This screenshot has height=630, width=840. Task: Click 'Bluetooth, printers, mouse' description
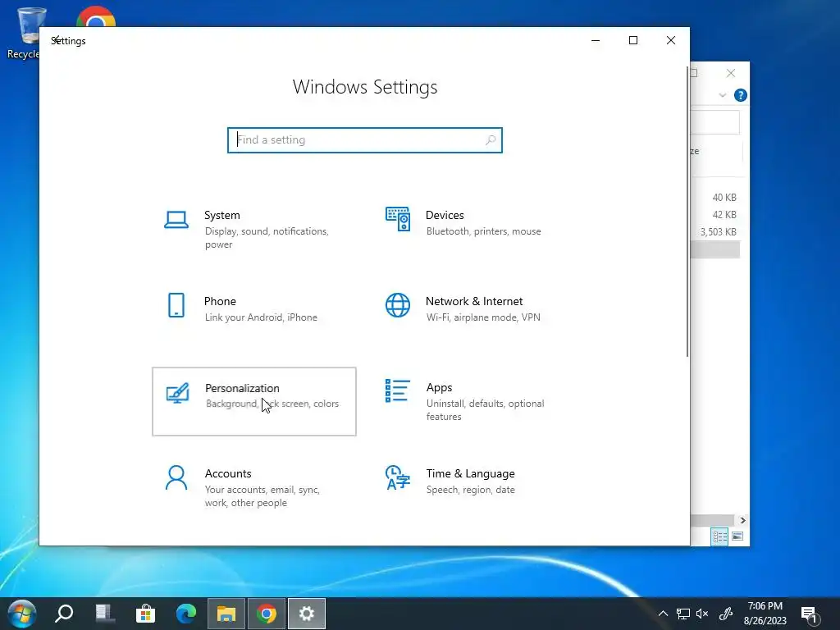(484, 231)
